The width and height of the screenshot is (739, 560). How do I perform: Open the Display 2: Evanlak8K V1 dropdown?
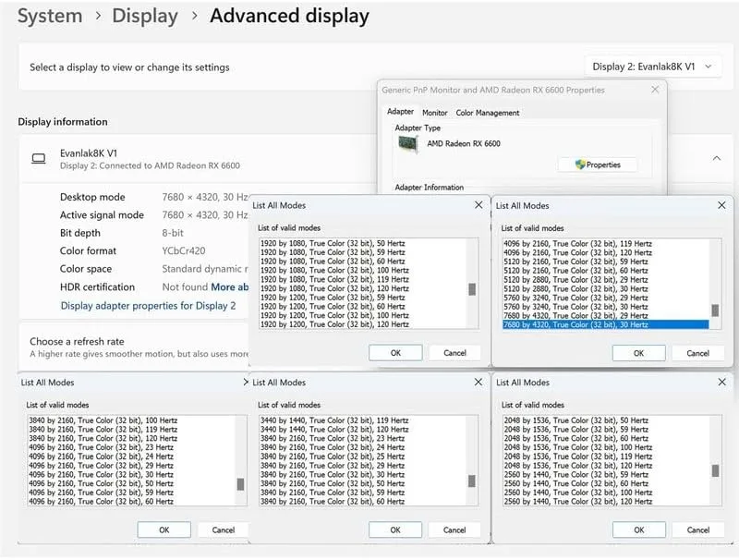click(x=653, y=67)
